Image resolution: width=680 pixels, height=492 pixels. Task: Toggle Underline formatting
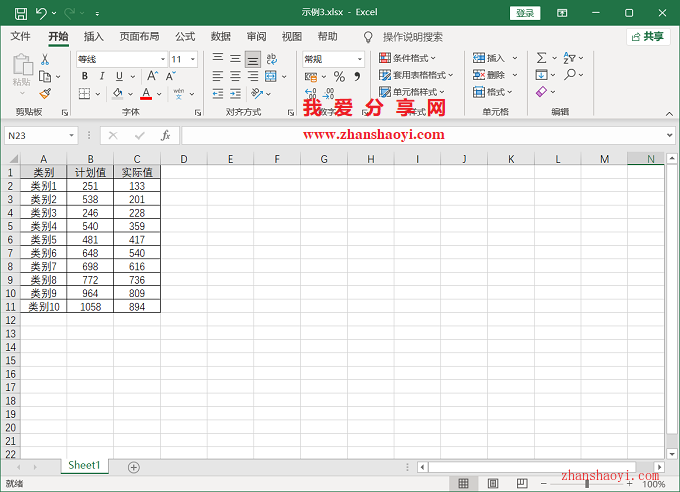pyautogui.click(x=119, y=76)
